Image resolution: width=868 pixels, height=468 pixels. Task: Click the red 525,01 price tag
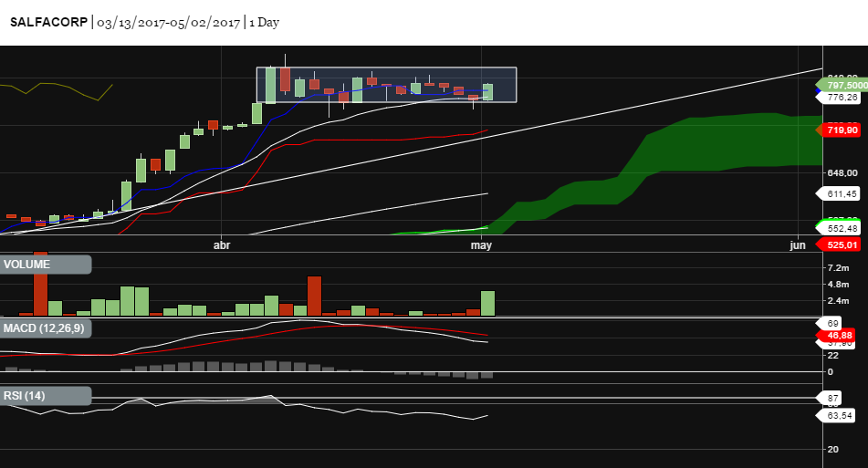coord(838,245)
